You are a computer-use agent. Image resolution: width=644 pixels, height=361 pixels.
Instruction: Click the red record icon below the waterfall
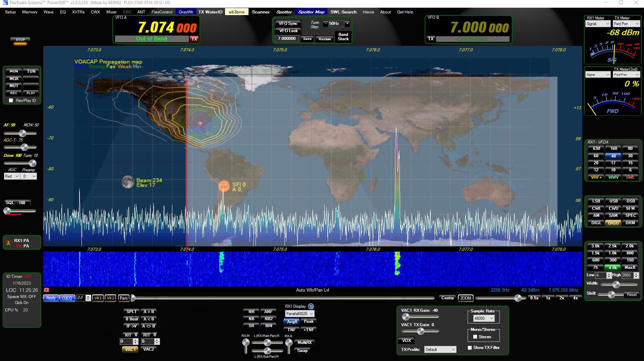(x=47, y=290)
